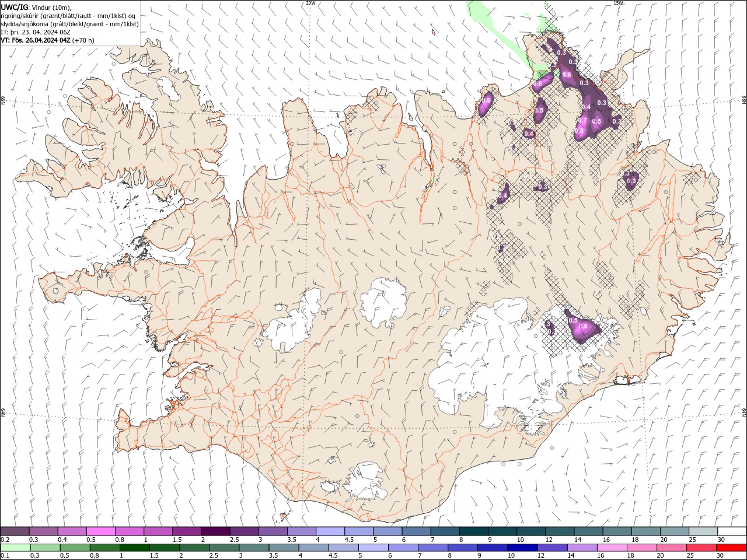The width and height of the screenshot is (747, 560).
Task: Pick the darkest mauve 0.2 swatch in top legend
Action: tap(15, 531)
